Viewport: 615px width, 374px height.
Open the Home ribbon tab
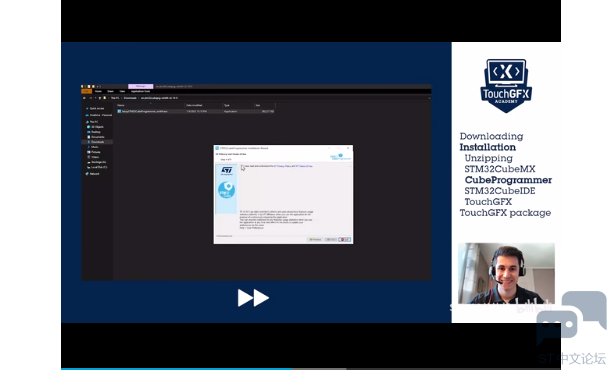pos(98,91)
